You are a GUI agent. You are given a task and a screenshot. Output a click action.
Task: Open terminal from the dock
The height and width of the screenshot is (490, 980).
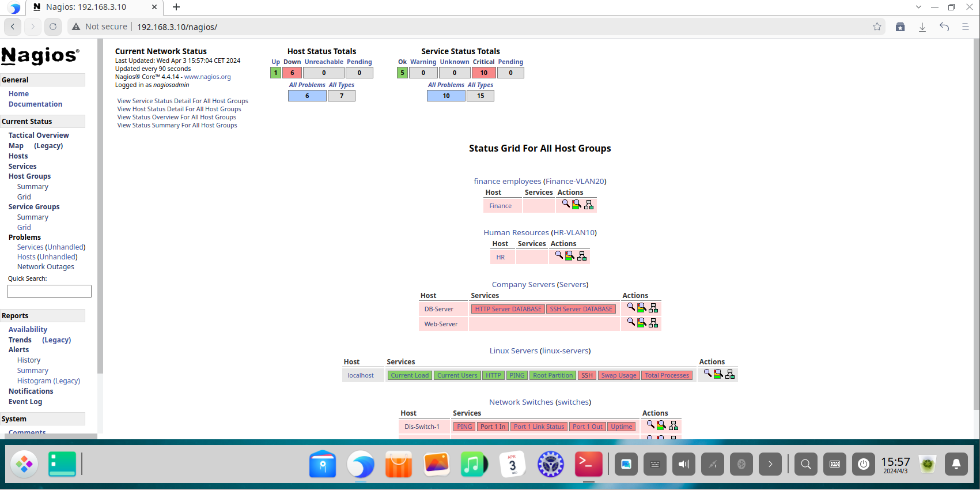coord(589,464)
